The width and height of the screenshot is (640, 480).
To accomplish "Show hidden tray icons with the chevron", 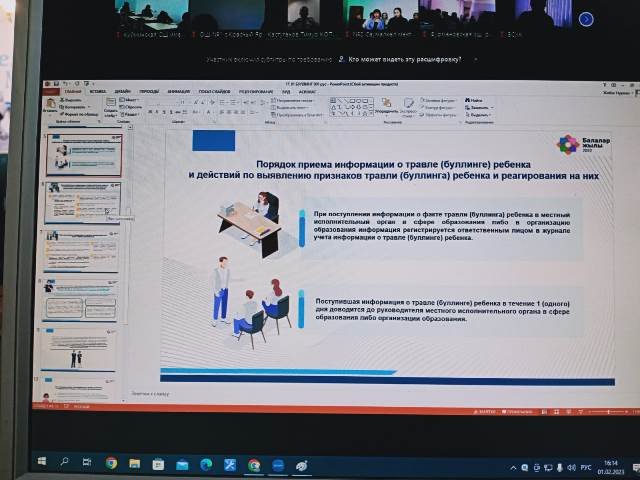I will 513,468.
